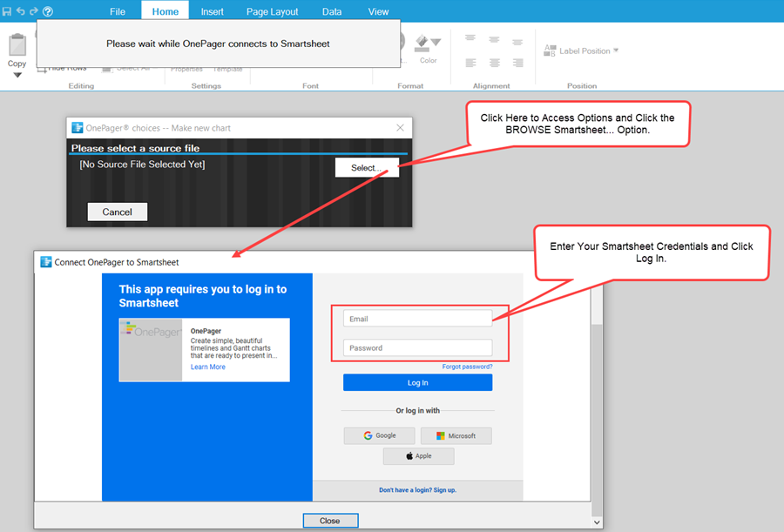Log in with Microsoft
The width and height of the screenshot is (784, 532).
pyautogui.click(x=456, y=435)
